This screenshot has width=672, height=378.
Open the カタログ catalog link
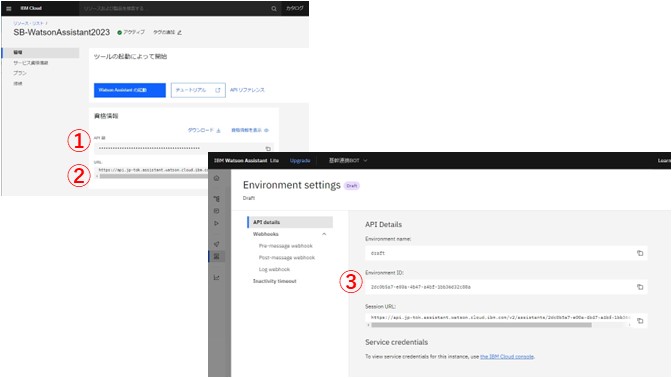(294, 8)
